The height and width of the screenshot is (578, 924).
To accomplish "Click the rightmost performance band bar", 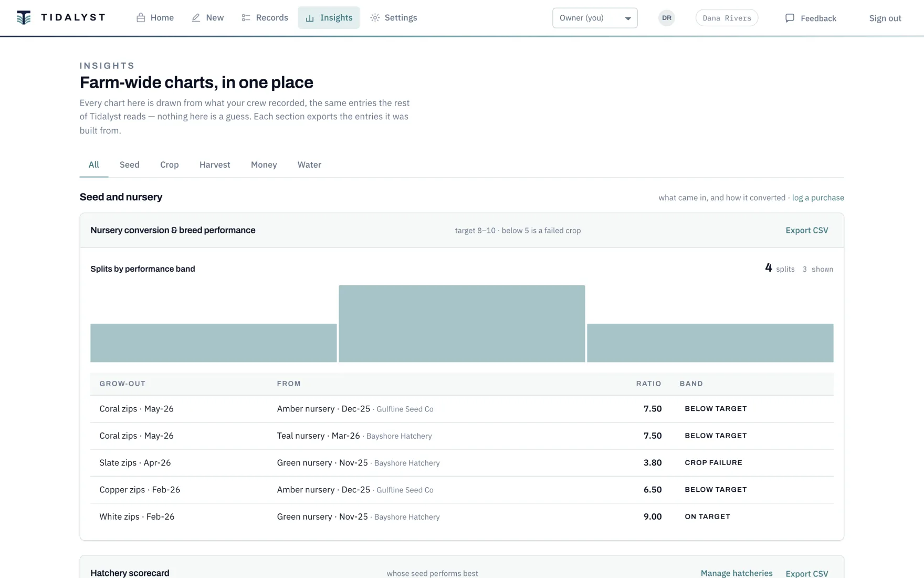I will [x=710, y=343].
